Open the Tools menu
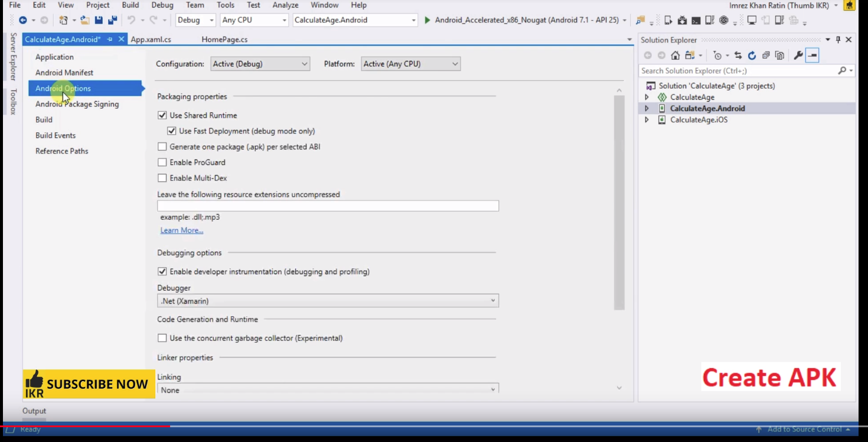Viewport: 868px width, 442px height. pos(226,5)
